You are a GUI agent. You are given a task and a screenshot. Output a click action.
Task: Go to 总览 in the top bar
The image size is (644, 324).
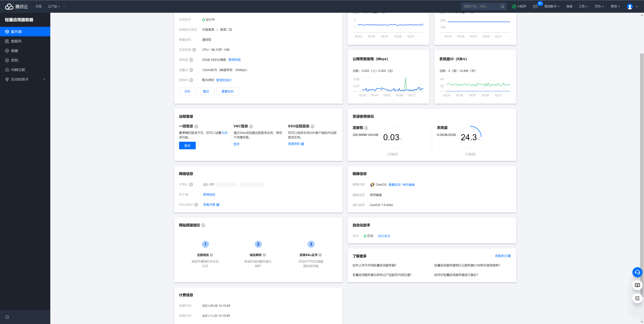[39, 7]
